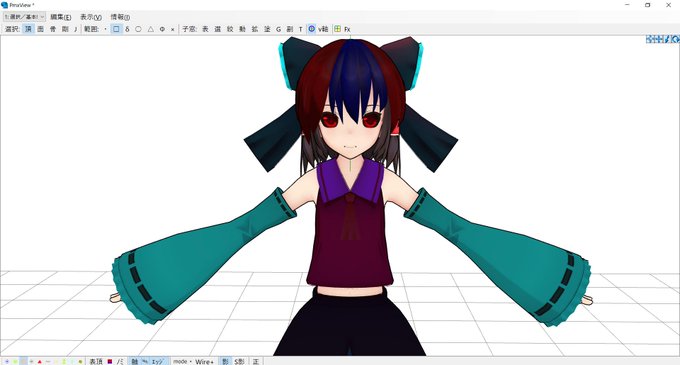
Task: Toggle 影 shadow display
Action: tap(225, 361)
